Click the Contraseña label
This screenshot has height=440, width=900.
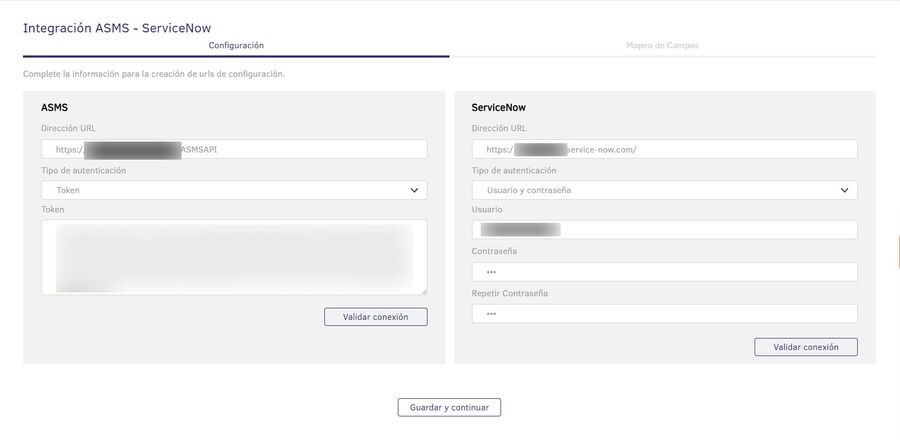pos(494,251)
